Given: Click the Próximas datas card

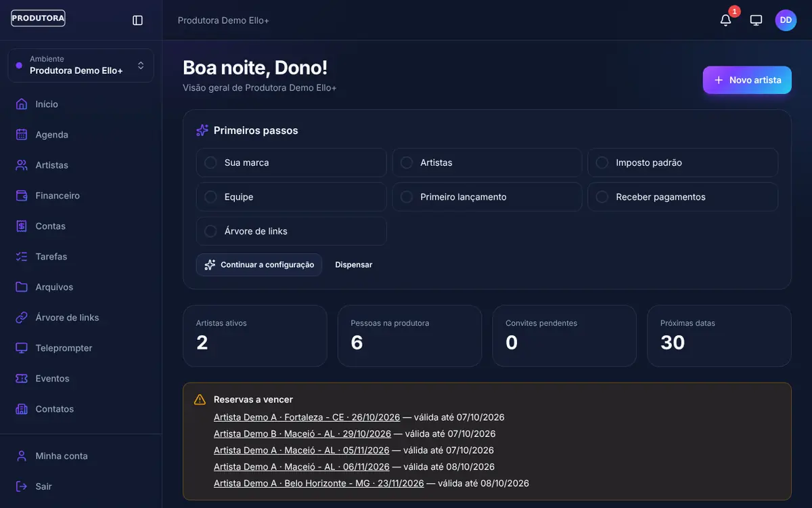Looking at the screenshot, I should pyautogui.click(x=719, y=336).
